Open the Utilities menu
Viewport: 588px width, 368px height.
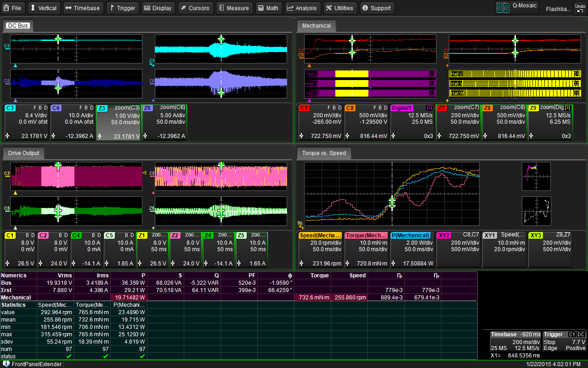[339, 8]
